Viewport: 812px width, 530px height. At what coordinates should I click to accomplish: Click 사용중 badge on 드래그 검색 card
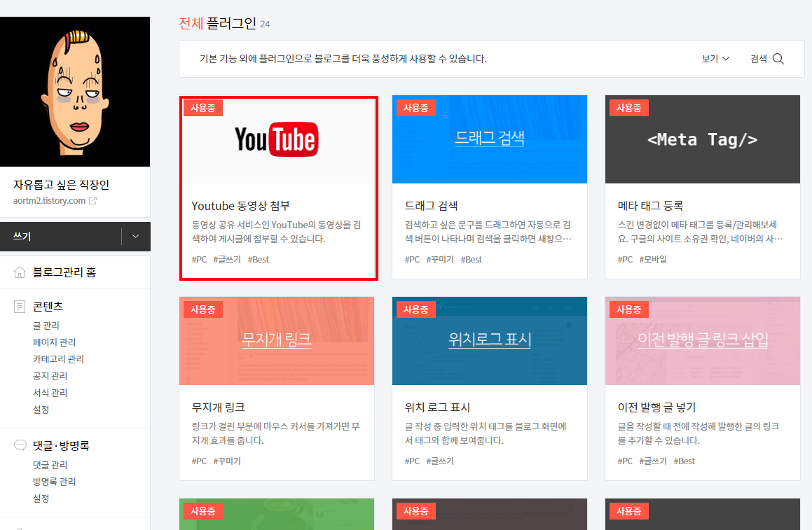(416, 109)
